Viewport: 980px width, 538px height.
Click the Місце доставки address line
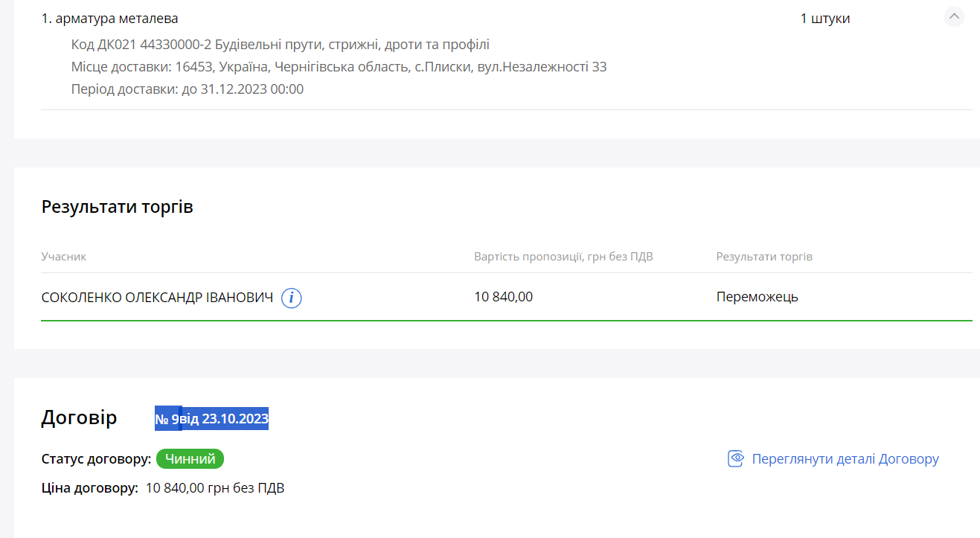coord(339,67)
